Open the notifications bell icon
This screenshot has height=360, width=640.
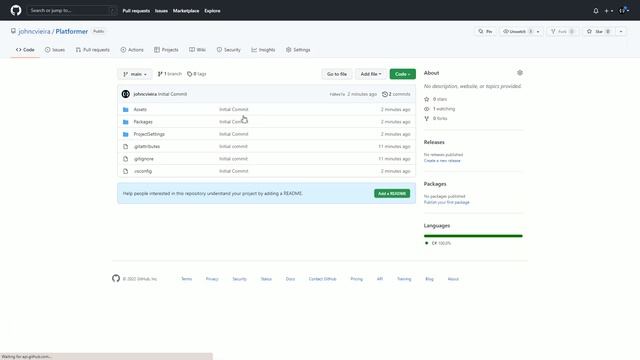click(x=596, y=11)
